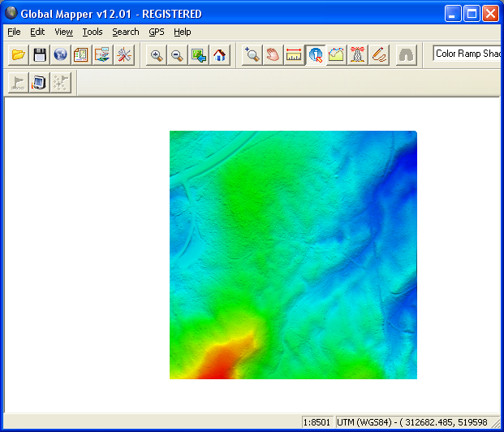Image resolution: width=504 pixels, height=432 pixels.
Task: Click the GPS flag waypoint icon
Action: [18, 83]
